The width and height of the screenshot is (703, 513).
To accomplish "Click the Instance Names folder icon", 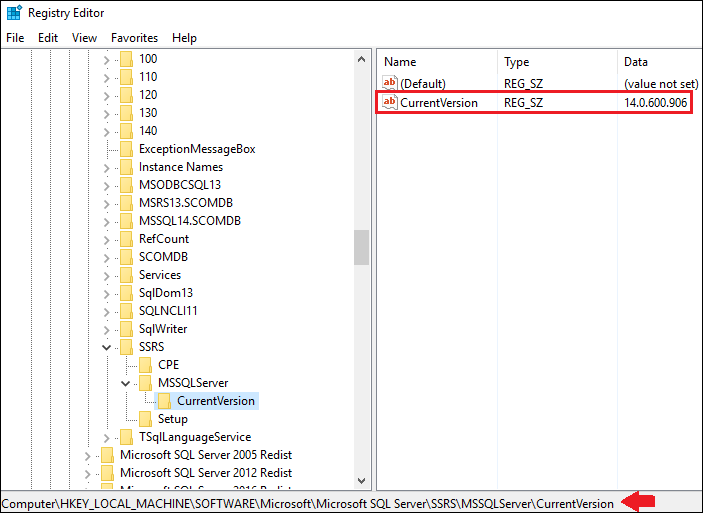I will [x=126, y=167].
